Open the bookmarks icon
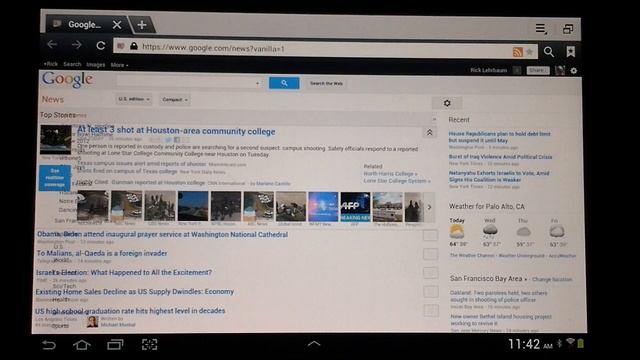This screenshot has height=360, width=640. [571, 52]
